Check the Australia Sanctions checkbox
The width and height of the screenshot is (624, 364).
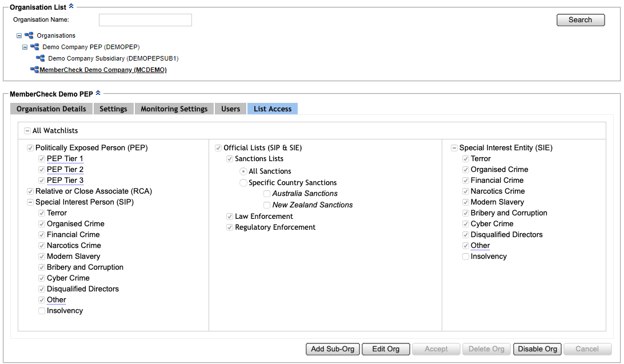tap(267, 194)
